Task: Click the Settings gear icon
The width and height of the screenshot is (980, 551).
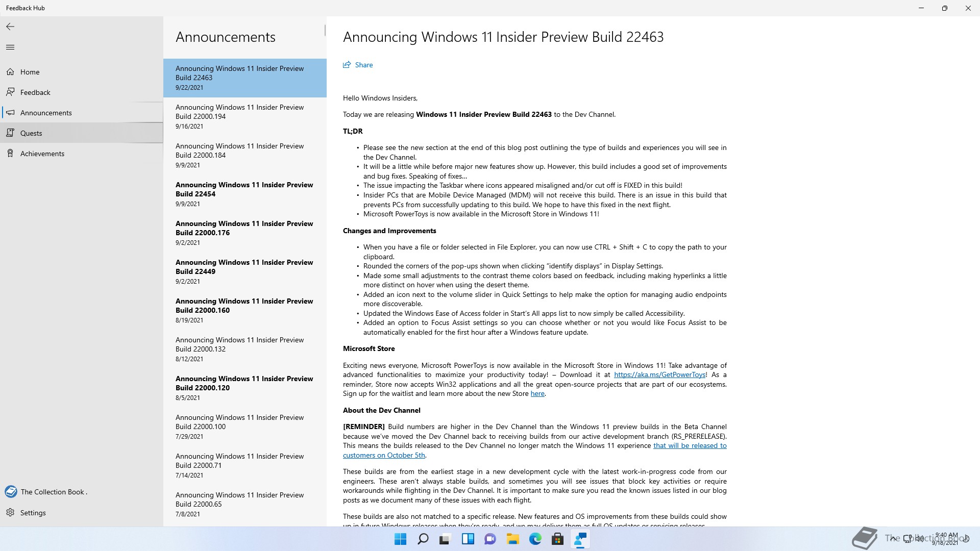Action: tap(10, 513)
